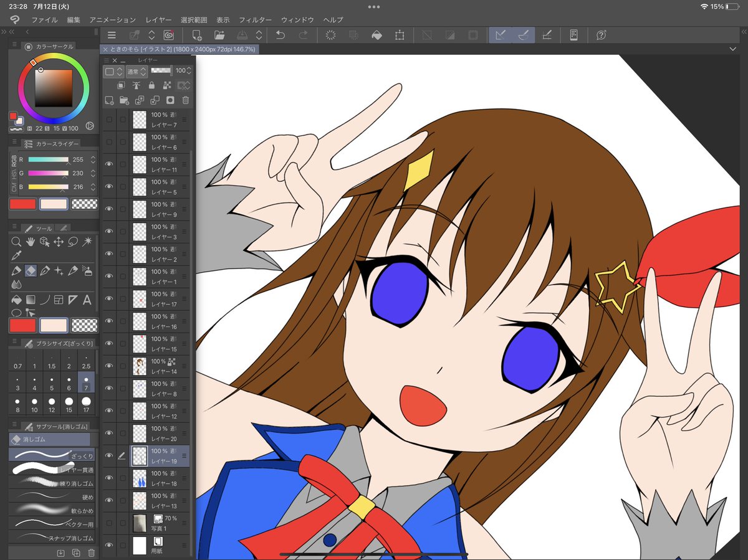Image resolution: width=748 pixels, height=560 pixels.
Task: Show the 写真 1 layer
Action: pos(110,523)
